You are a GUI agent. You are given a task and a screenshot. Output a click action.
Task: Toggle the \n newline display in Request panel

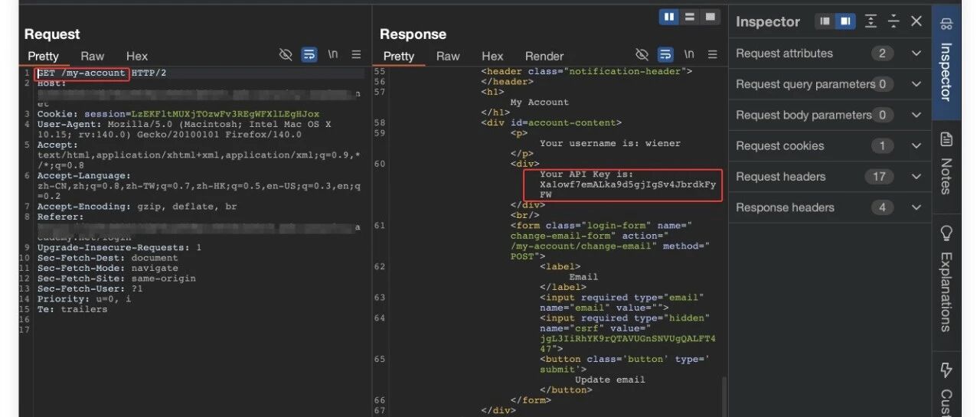click(333, 55)
